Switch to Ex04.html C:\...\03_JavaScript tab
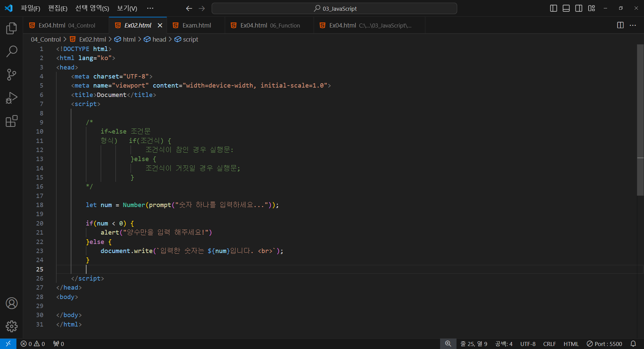 tap(369, 26)
